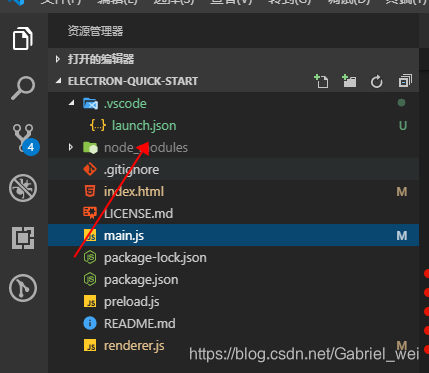Click the git icon beside .gitignore
This screenshot has width=429, height=373.
(90, 169)
